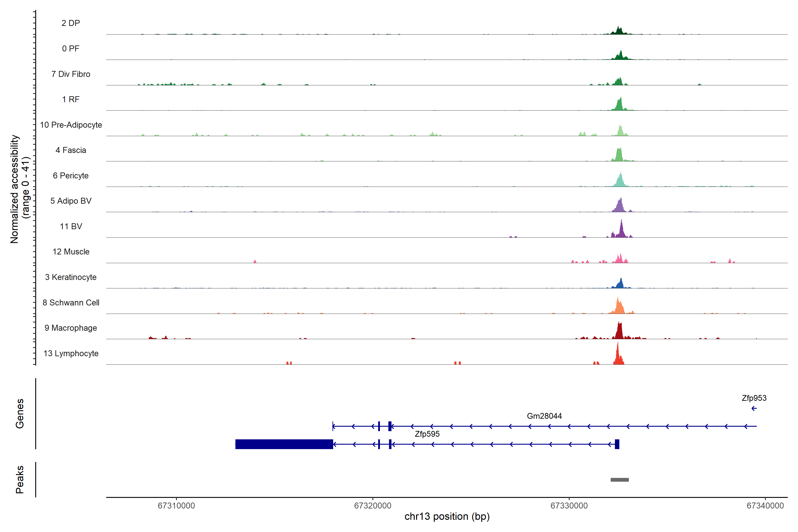Click the 10 Pre-Adipocyte track label
798x532 pixels.
tap(70, 125)
